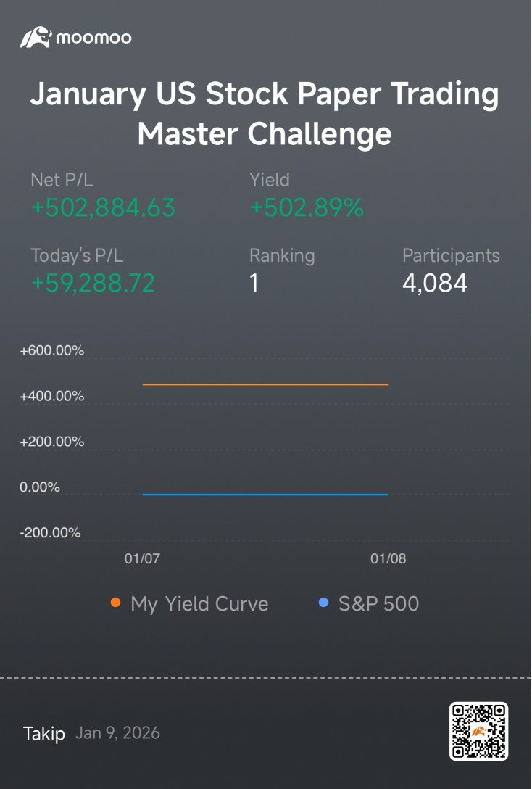
Task: Click the Jan 9, 2026 date
Action: pyautogui.click(x=117, y=732)
